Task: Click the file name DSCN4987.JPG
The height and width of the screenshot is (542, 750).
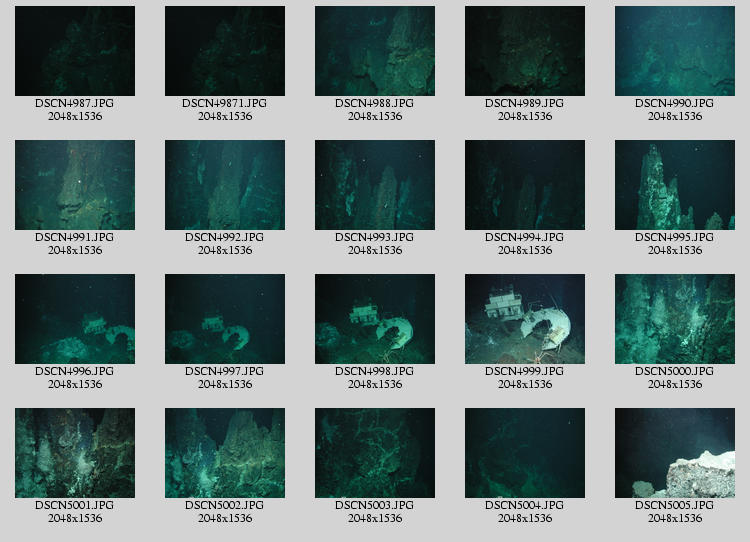Action: (75, 103)
